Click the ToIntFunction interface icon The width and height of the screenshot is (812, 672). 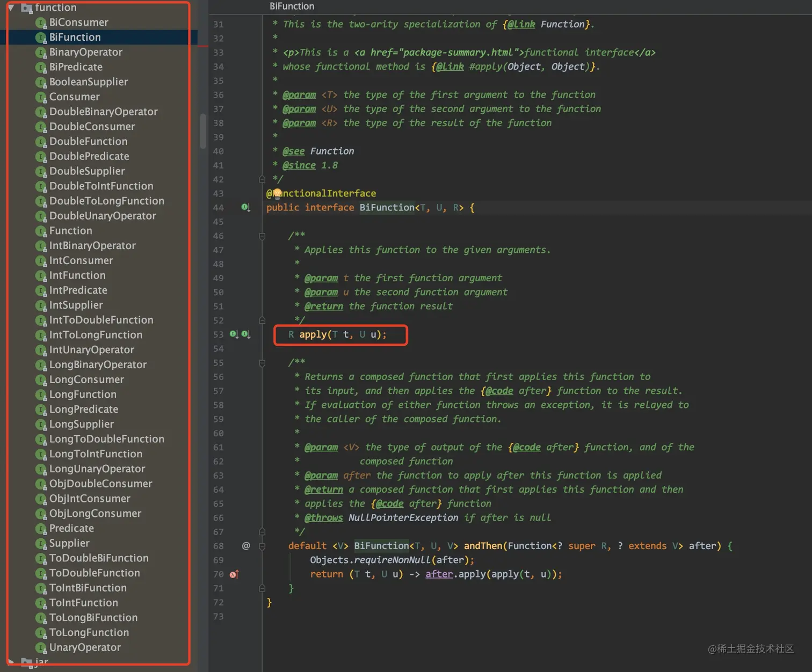click(41, 603)
